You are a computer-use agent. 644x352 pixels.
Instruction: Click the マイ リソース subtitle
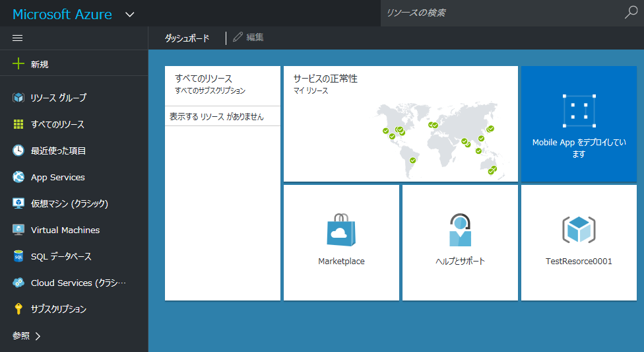(311, 90)
